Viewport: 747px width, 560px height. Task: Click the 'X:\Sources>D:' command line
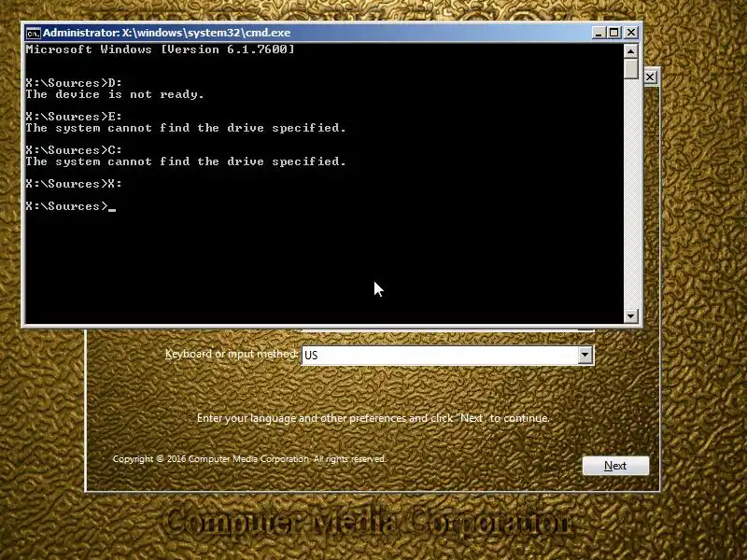pos(74,83)
